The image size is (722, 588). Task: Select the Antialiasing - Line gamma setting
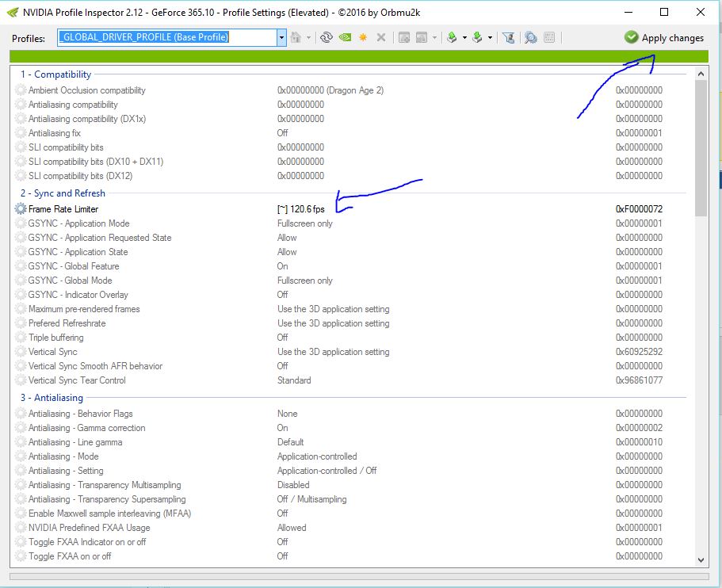(x=352, y=441)
